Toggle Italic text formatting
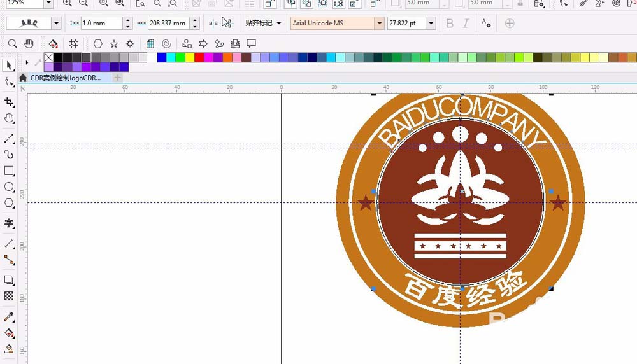The height and width of the screenshot is (364, 637). point(466,23)
